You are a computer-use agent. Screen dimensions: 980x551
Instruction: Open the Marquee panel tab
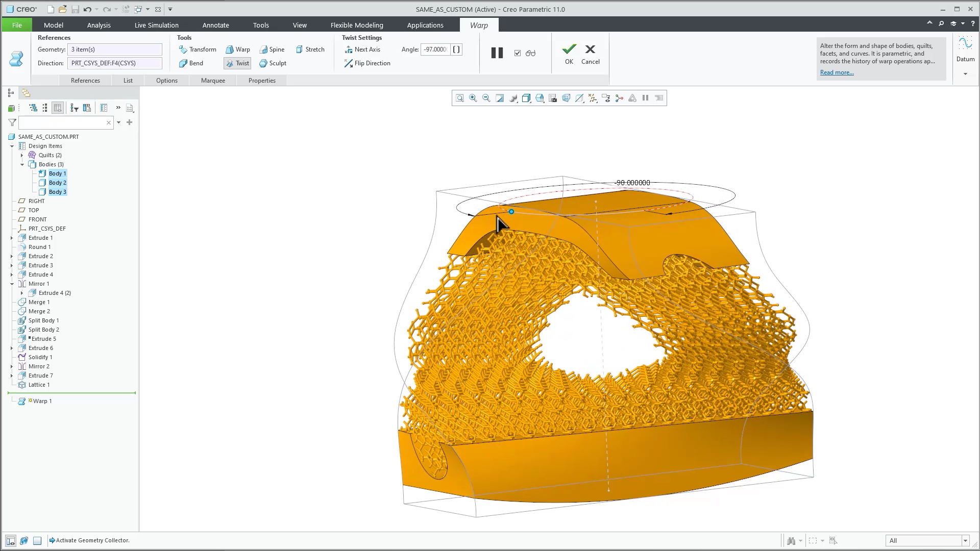pyautogui.click(x=213, y=81)
